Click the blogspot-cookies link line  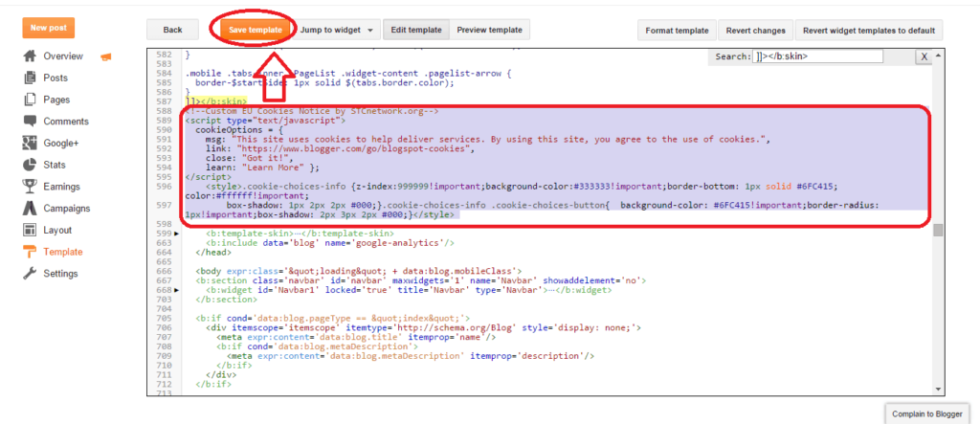[340, 149]
